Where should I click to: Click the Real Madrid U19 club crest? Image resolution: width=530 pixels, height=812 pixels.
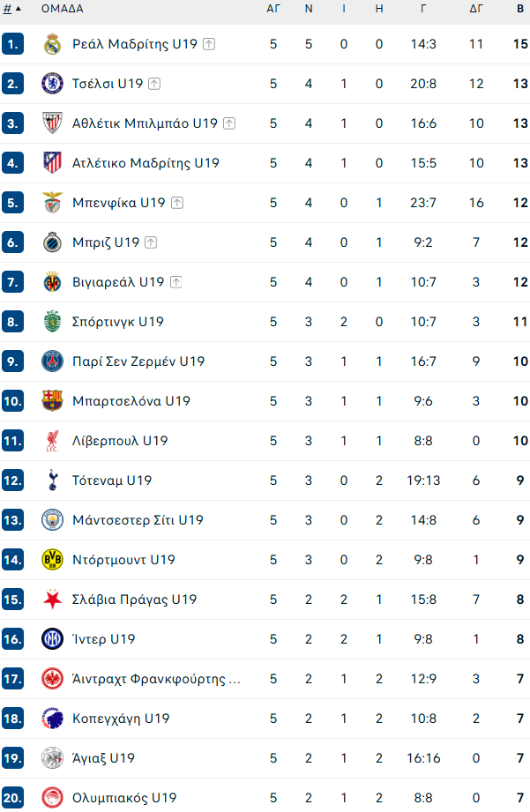(x=52, y=44)
